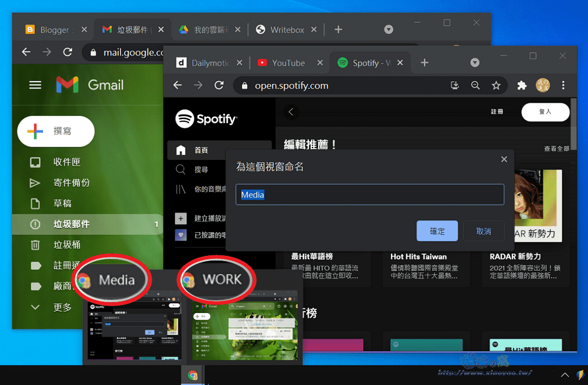Close the name window dialog

pyautogui.click(x=504, y=159)
